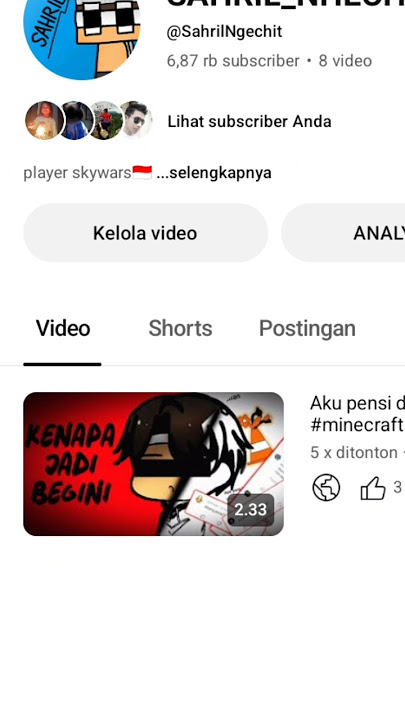Viewport: 405px width, 720px height.
Task: Open the channel profile picture
Action: [82, 32]
